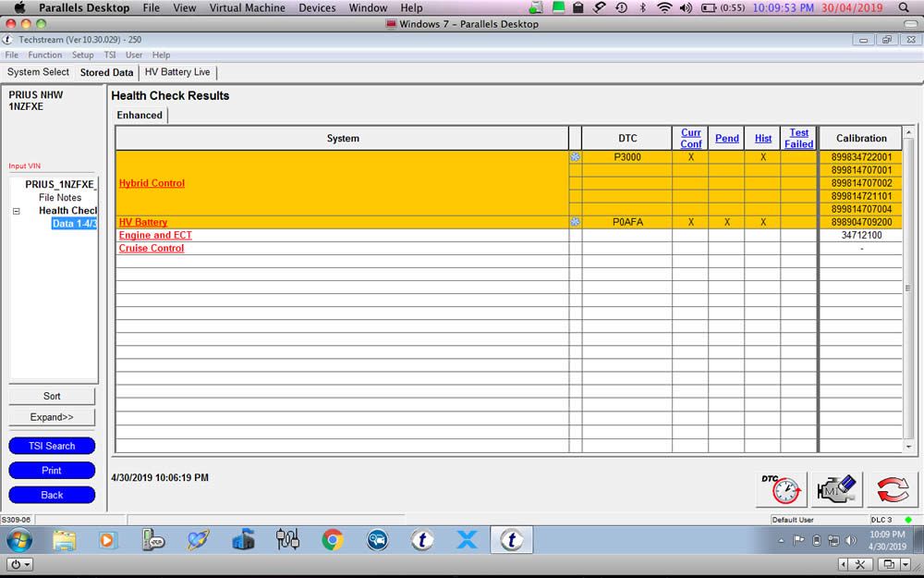Switch to the System Select tab
Screen dimensions: 924x578
click(38, 72)
